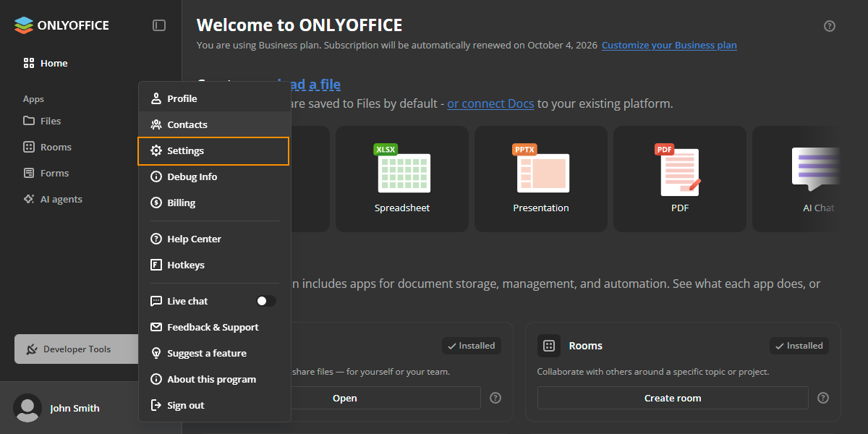Click the Rooms app card icon
Viewport: 868px width, 434px height.
click(549, 346)
